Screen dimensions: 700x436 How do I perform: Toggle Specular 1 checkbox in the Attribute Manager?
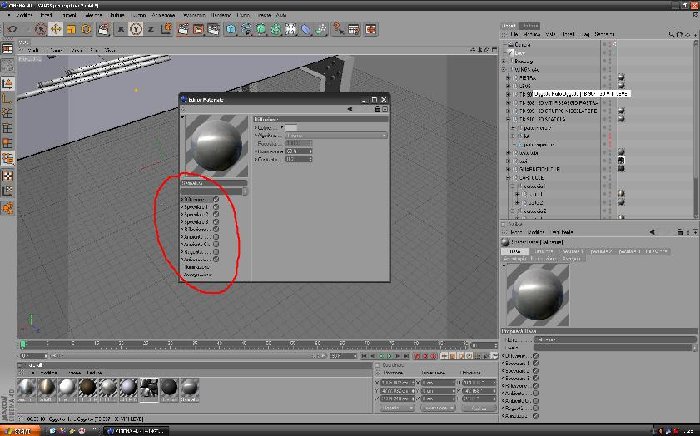click(536, 363)
